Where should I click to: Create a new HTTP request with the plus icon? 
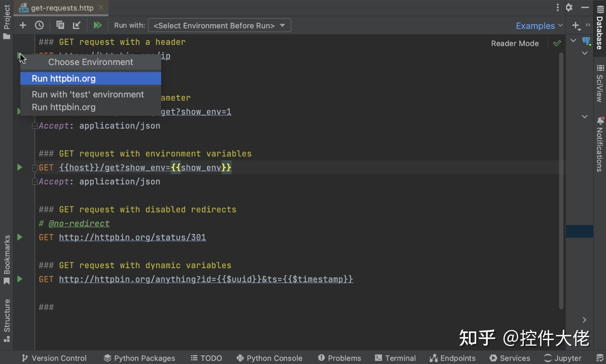(x=23, y=25)
